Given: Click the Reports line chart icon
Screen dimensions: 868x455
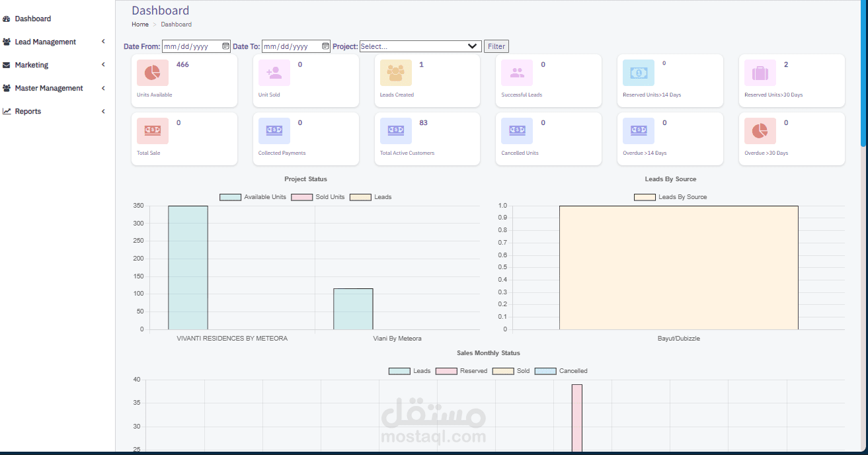Looking at the screenshot, I should (x=7, y=111).
